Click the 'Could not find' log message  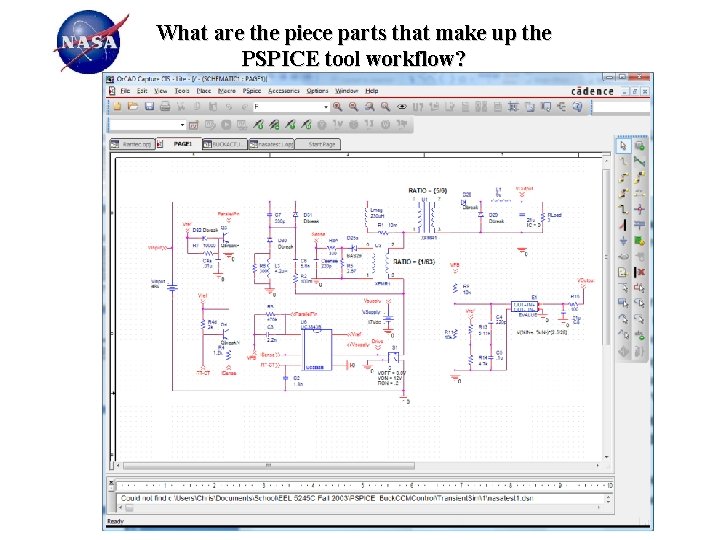click(327, 498)
